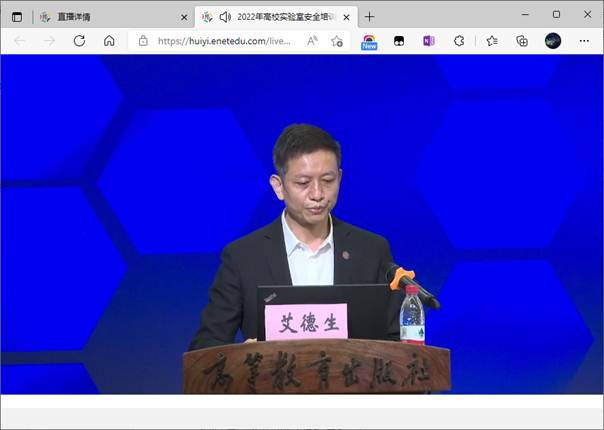Close the 直播详情 tab
Image resolution: width=604 pixels, height=430 pixels.
click(183, 16)
